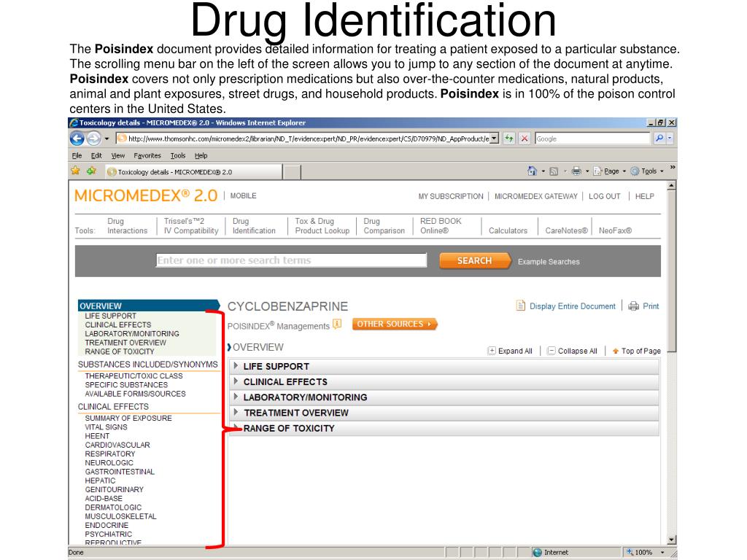This screenshot has width=747, height=560.
Task: Click the Internet zone globe in status bar
Action: pyautogui.click(x=538, y=553)
